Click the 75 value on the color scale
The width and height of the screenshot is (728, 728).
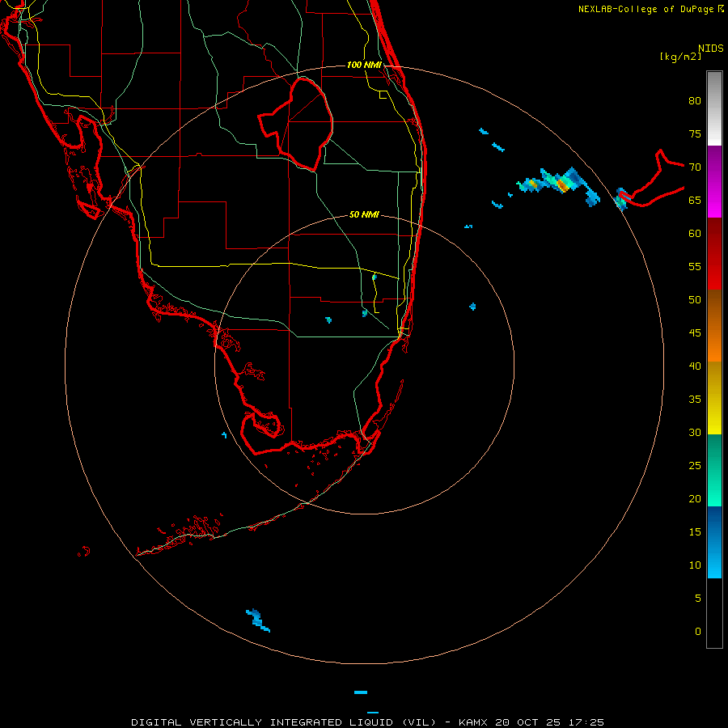click(x=695, y=133)
